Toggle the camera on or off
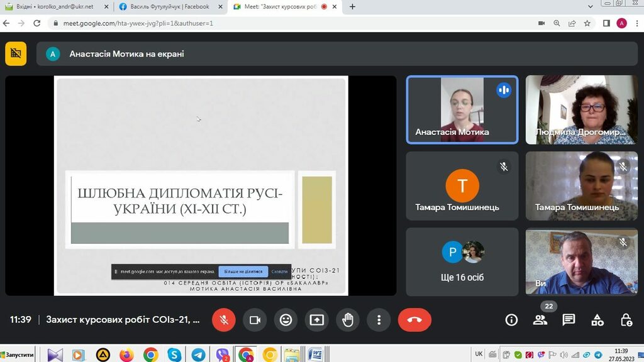 click(x=255, y=320)
